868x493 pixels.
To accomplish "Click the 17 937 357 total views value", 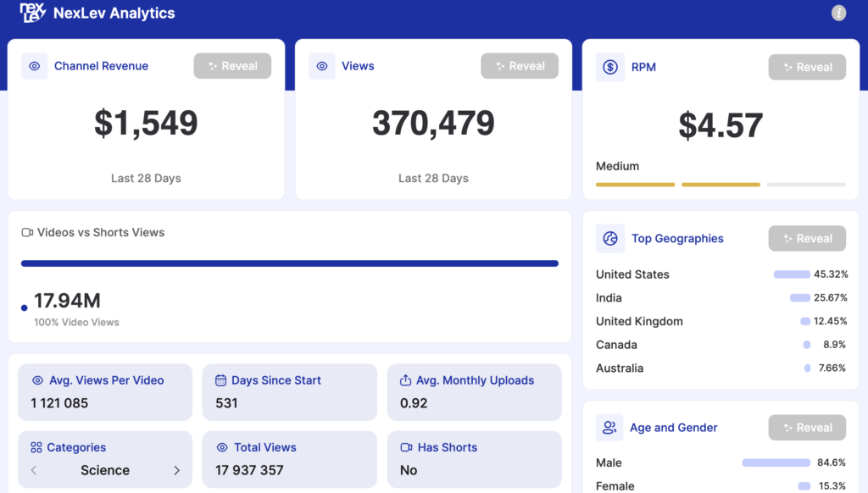I will pos(249,470).
